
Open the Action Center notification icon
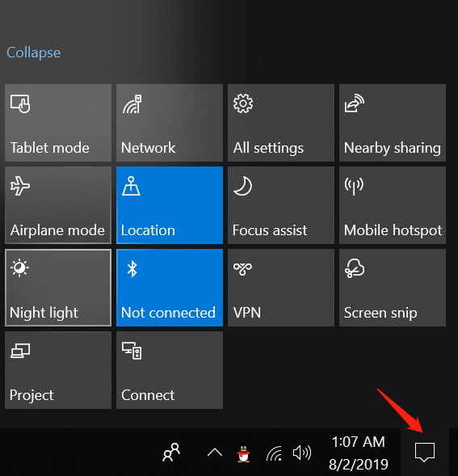point(425,452)
